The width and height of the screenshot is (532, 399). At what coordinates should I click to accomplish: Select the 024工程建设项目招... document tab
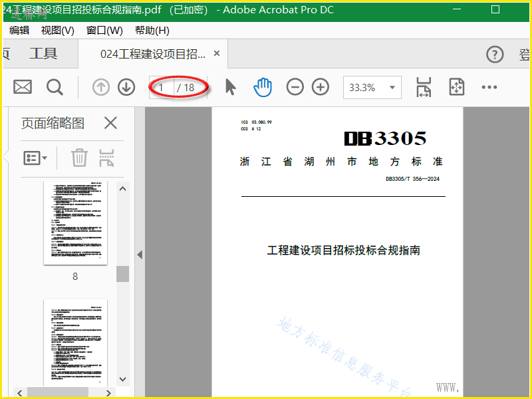tap(153, 54)
